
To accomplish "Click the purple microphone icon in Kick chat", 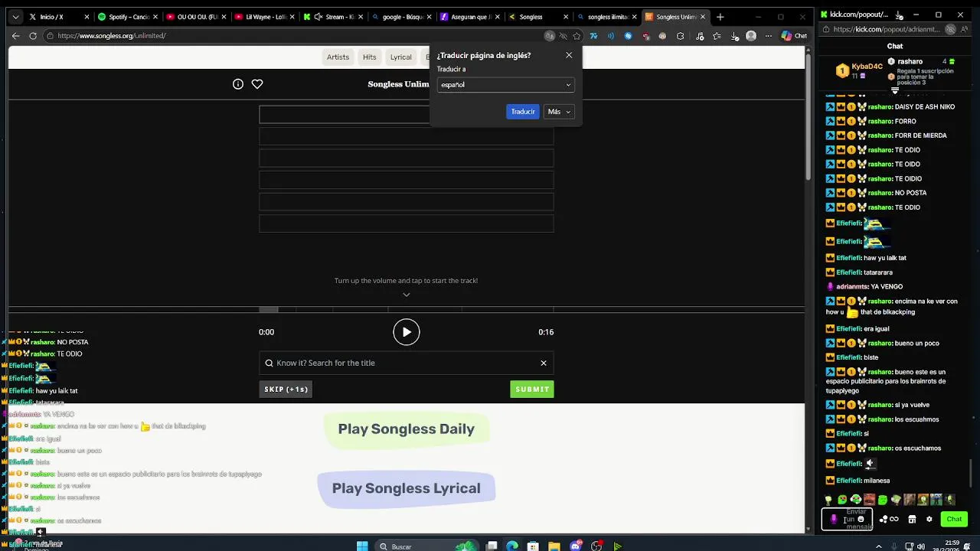I will [834, 519].
